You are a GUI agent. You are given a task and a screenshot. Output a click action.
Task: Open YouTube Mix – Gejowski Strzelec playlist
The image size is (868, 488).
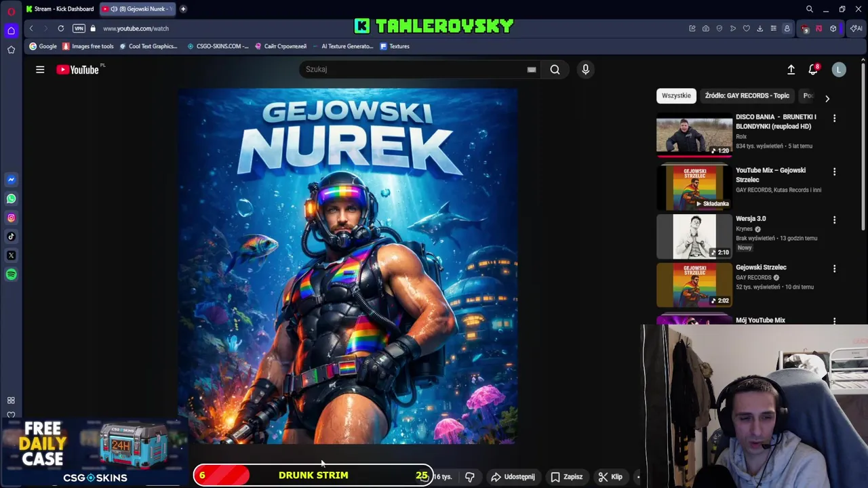pyautogui.click(x=694, y=188)
